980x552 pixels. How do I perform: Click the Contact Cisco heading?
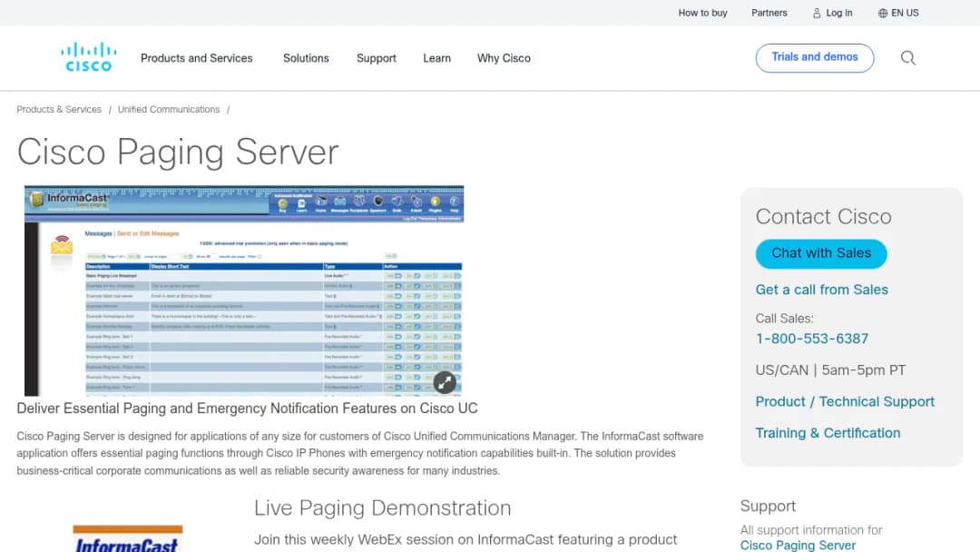coord(823,216)
